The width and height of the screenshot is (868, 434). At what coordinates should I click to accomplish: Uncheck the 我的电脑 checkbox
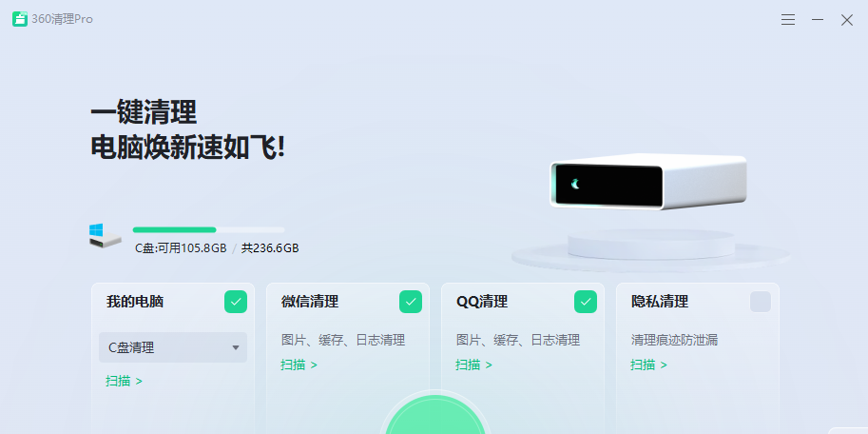[x=236, y=302]
